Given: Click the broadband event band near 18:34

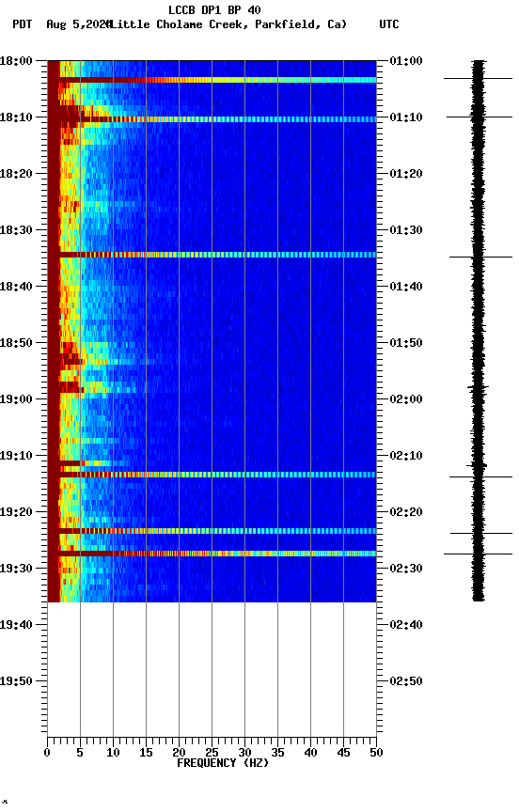Looking at the screenshot, I should [212, 255].
